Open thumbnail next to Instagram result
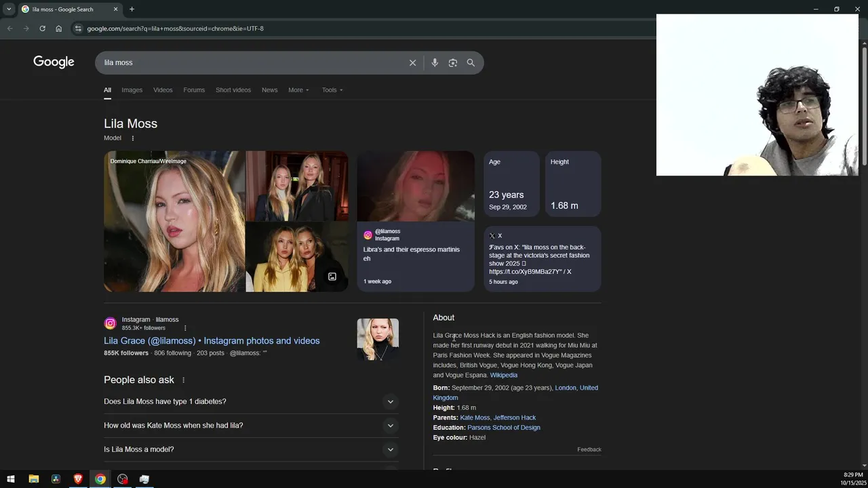 coord(378,339)
